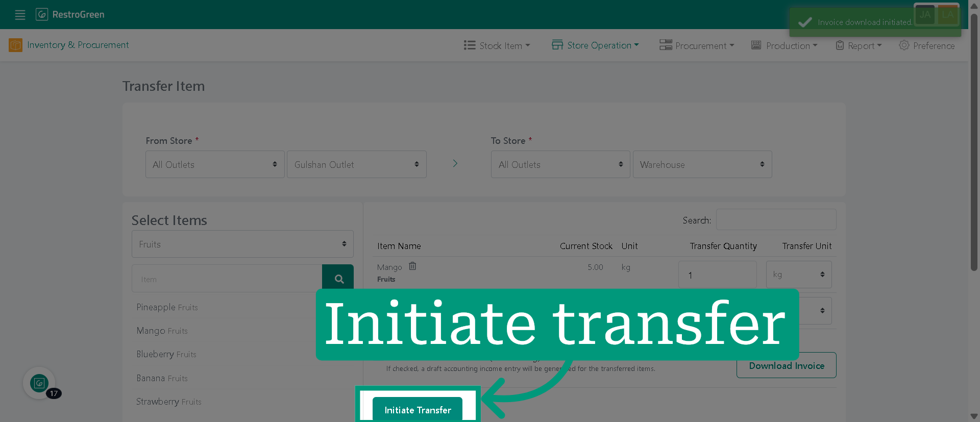Click the magnifier item search button

tap(338, 279)
